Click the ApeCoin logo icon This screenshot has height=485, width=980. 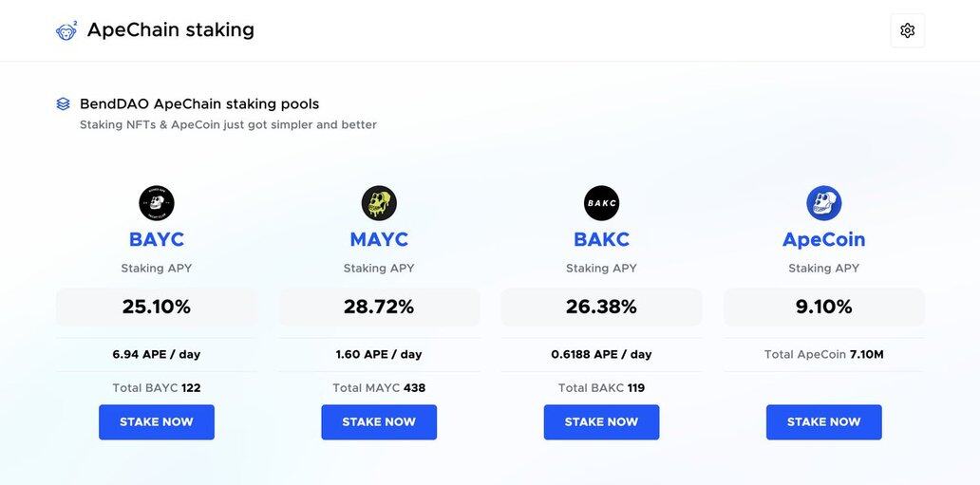[x=823, y=203]
